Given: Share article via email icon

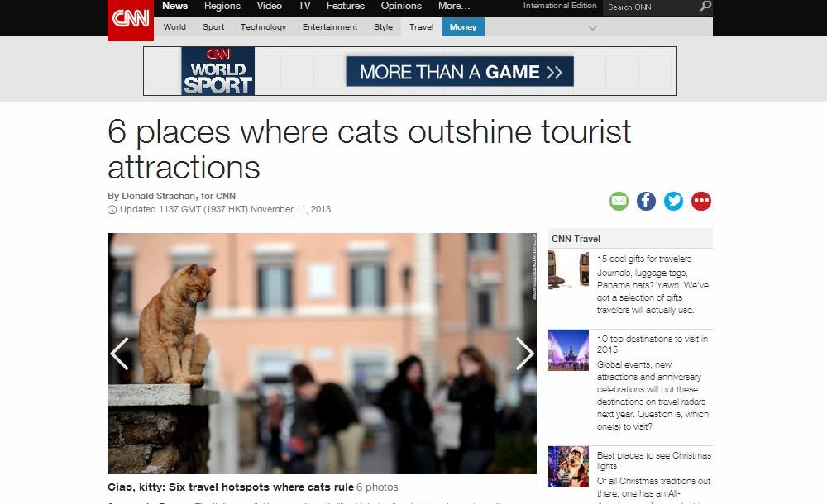Looking at the screenshot, I should click(619, 201).
